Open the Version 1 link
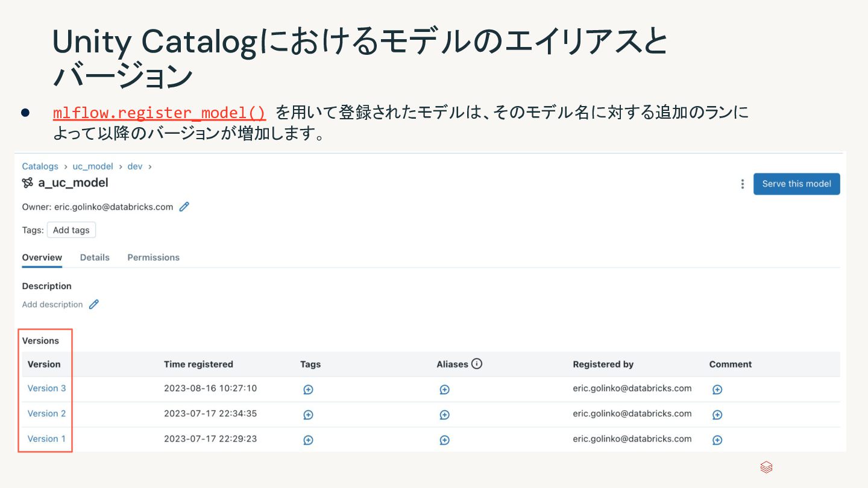 (46, 439)
